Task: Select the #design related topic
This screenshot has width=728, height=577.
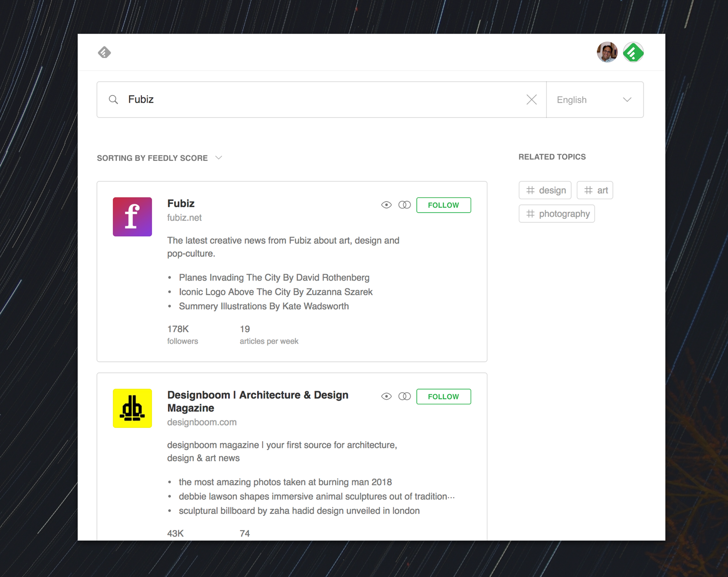Action: 545,190
